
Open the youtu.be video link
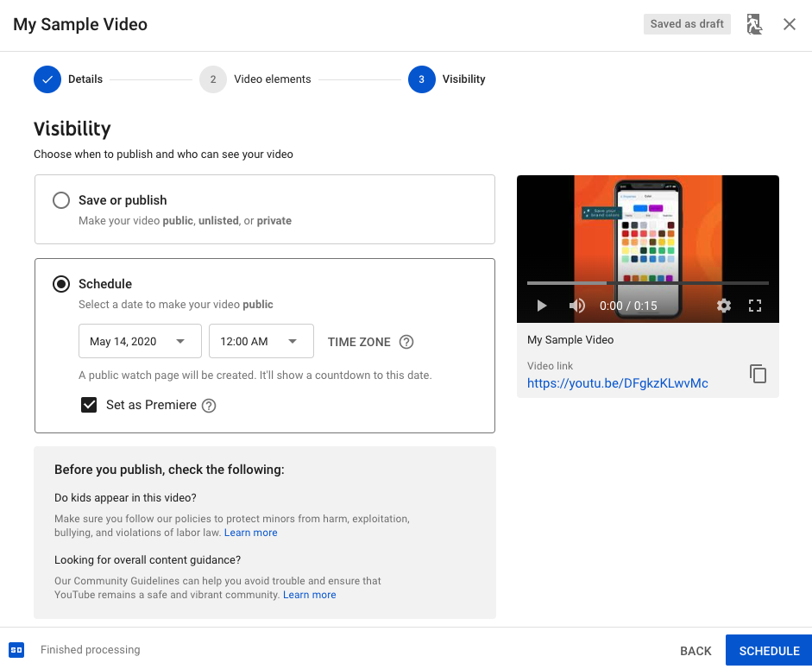(x=616, y=382)
